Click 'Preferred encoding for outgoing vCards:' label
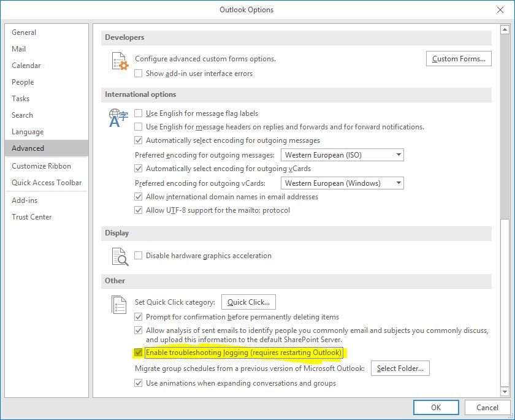Image resolution: width=515 pixels, height=420 pixels. 200,183
